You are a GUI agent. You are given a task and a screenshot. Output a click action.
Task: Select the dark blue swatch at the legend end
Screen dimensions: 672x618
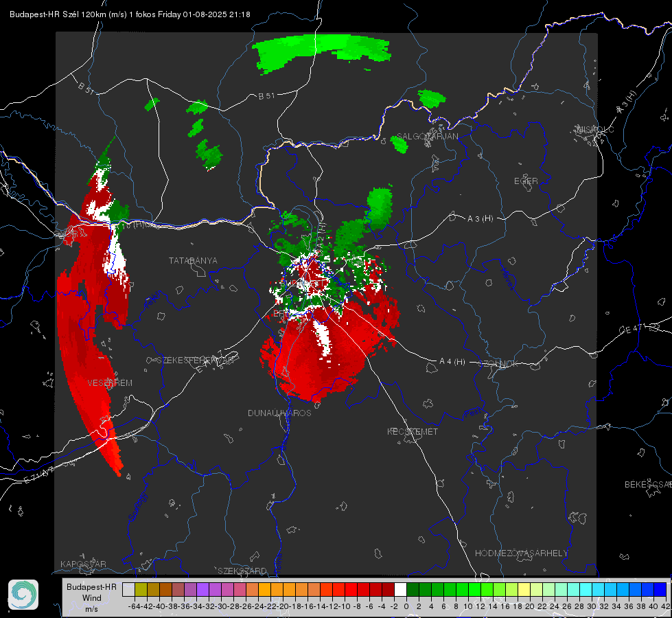(660, 589)
